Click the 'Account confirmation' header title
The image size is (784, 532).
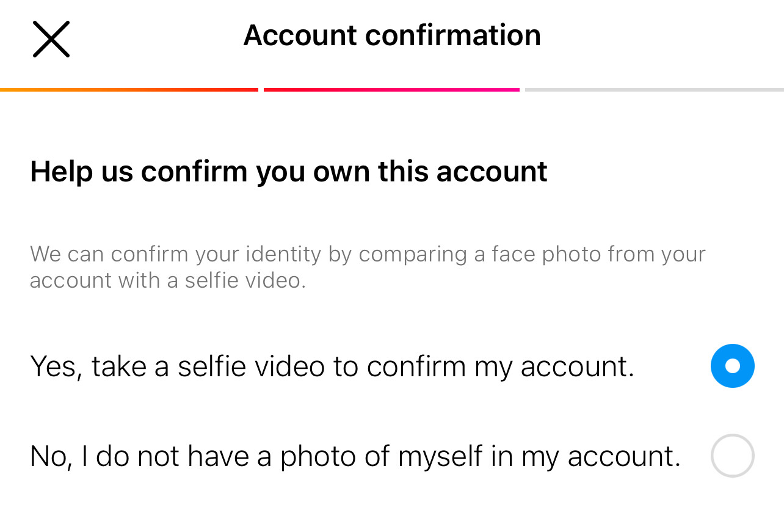coord(392,35)
